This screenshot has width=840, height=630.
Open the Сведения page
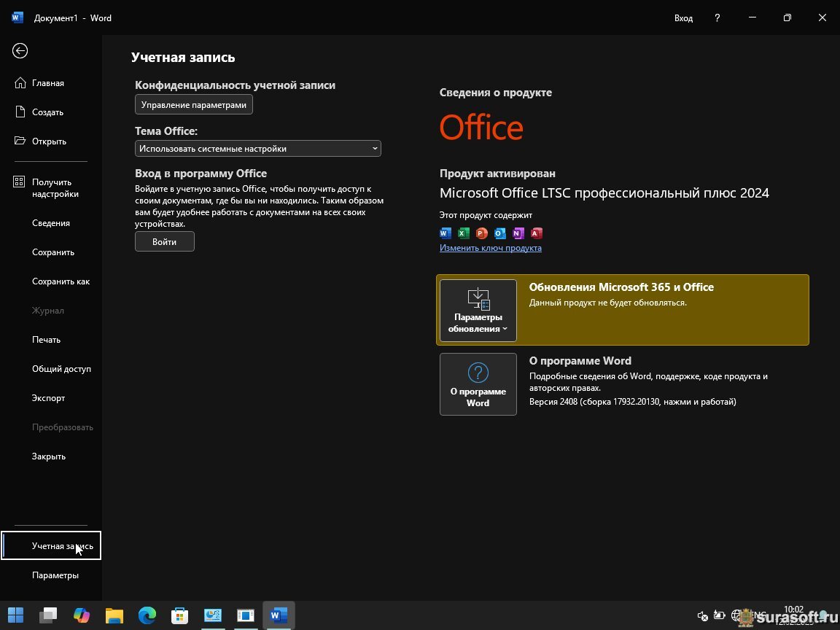coord(50,223)
